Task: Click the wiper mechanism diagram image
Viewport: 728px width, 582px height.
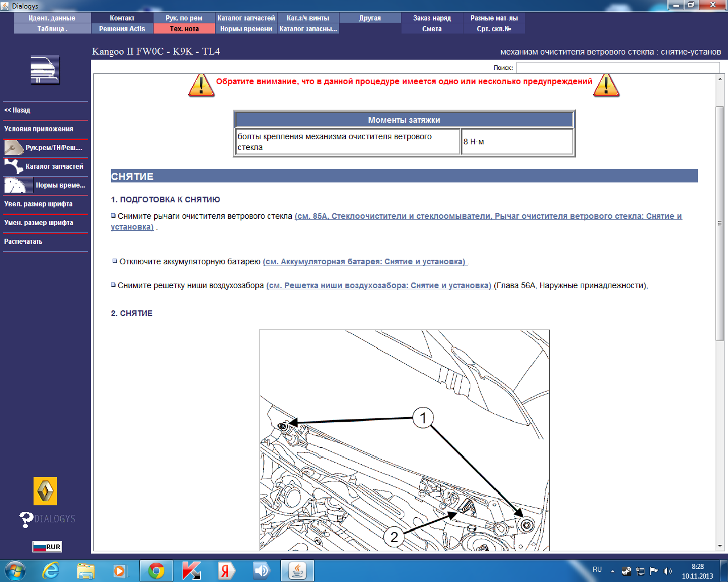Action: pyautogui.click(x=404, y=440)
